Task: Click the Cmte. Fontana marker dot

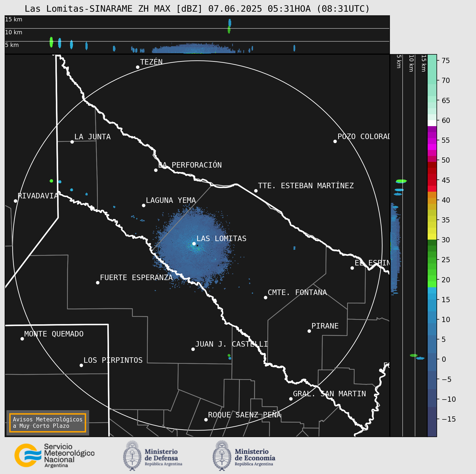Action: point(265,297)
